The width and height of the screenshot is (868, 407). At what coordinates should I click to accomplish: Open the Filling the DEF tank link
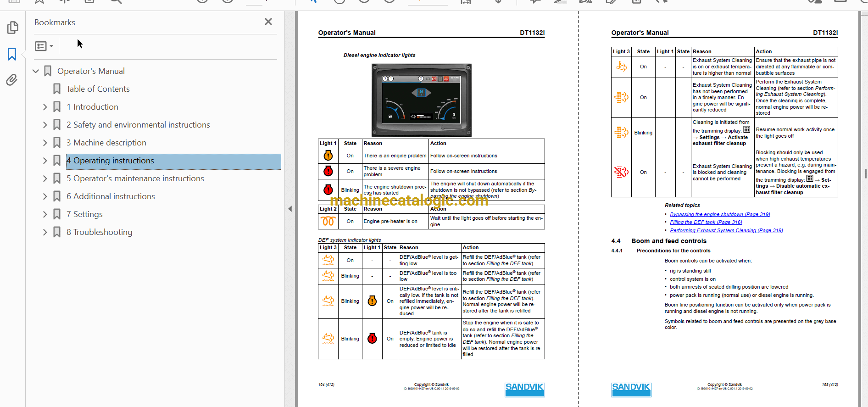(706, 222)
